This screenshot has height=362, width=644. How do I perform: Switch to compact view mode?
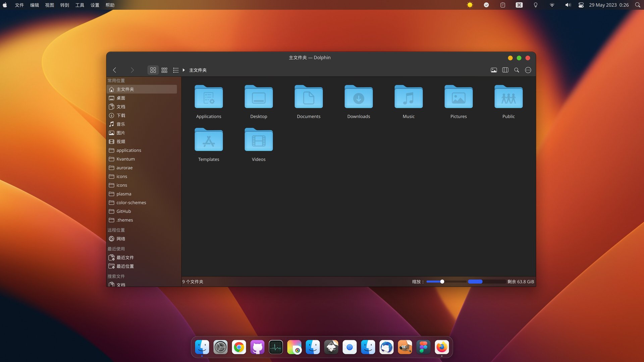coord(164,70)
